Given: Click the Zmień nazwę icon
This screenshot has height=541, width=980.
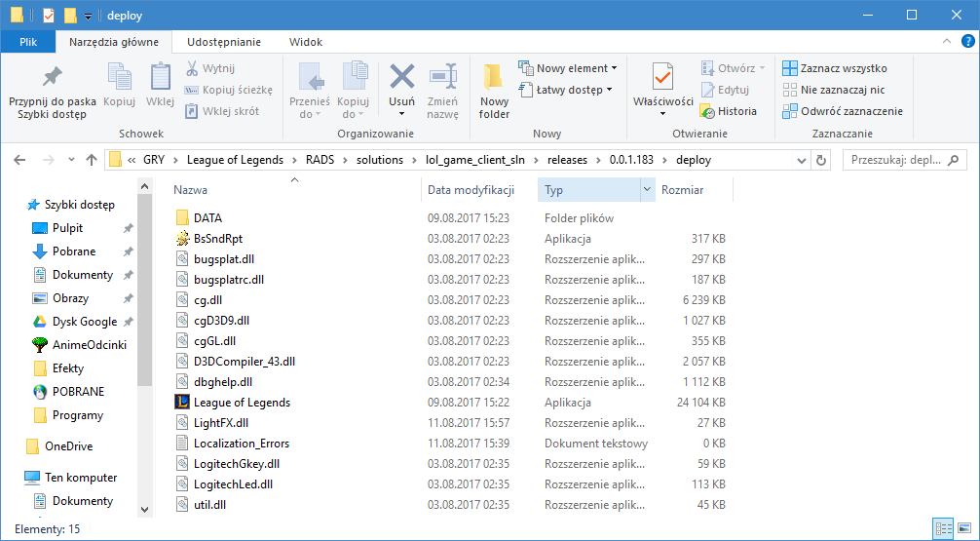Looking at the screenshot, I should (442, 77).
